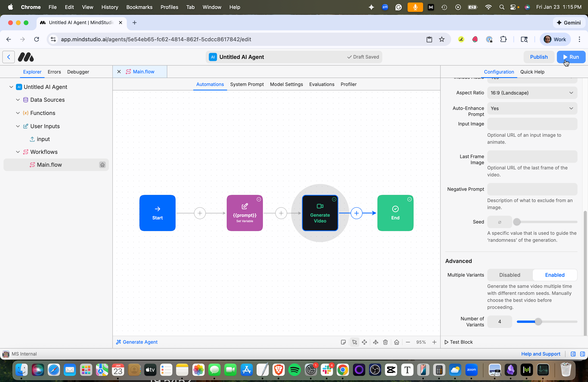Select the pan/move canvas tool
The height and width of the screenshot is (382, 588).
[364, 342]
